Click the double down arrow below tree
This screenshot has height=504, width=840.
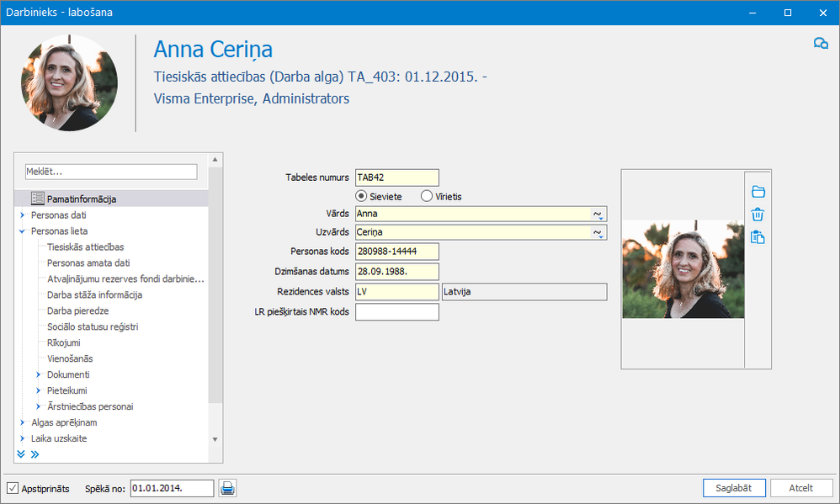[21, 454]
